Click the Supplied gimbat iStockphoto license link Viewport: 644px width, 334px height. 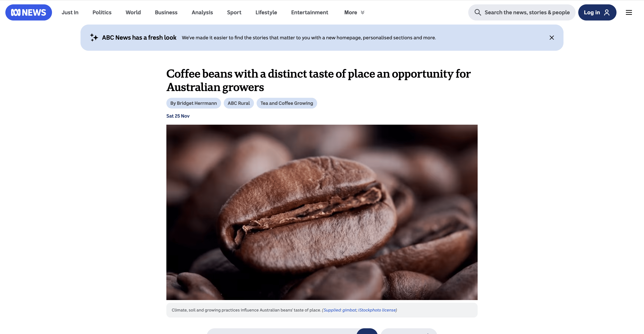pyautogui.click(x=360, y=310)
